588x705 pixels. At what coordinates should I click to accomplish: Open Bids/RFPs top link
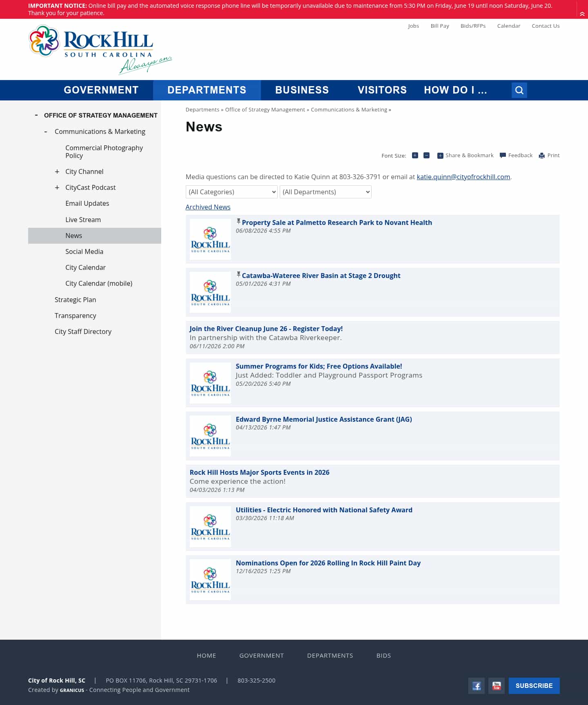473,26
